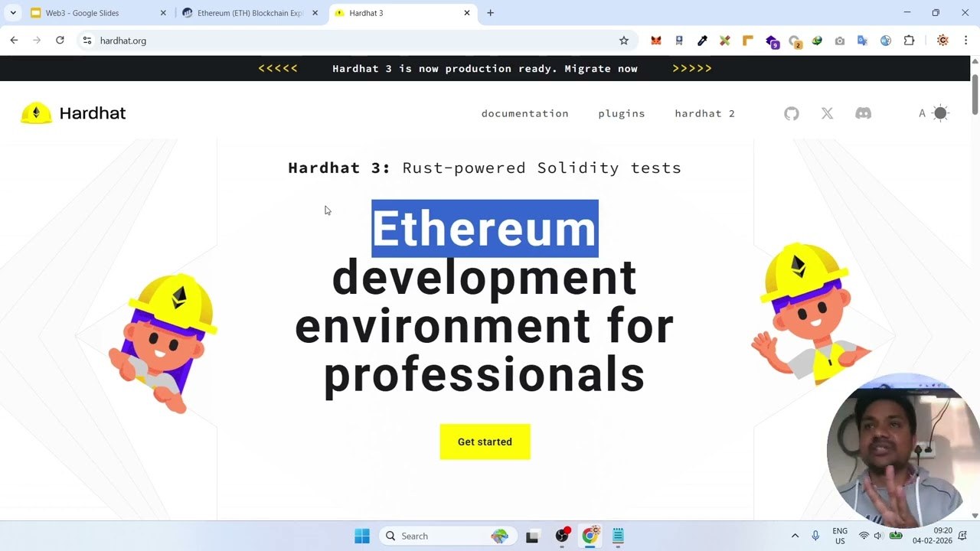Open the Chrome profile avatar

(942, 41)
